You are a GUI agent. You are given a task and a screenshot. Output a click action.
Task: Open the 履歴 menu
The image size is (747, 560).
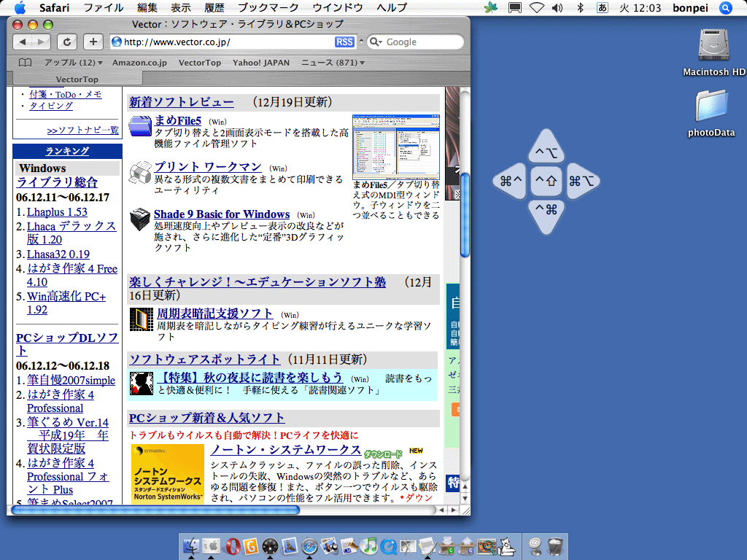coord(214,7)
